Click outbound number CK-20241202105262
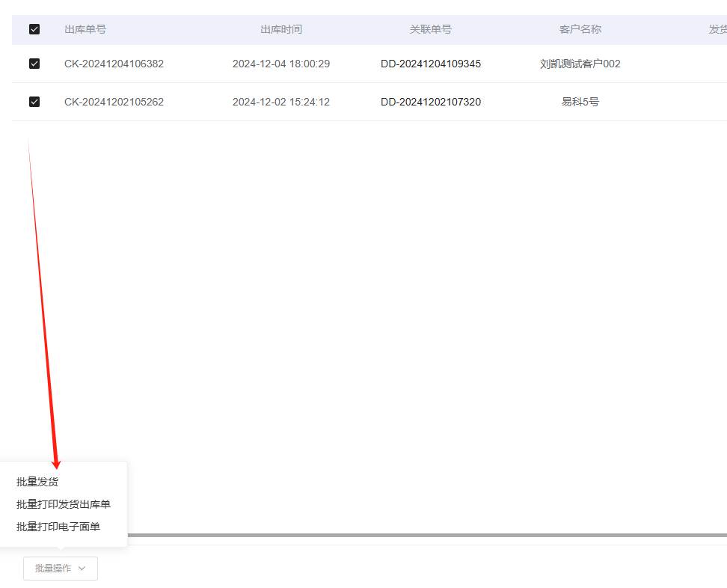The height and width of the screenshot is (588, 727). click(114, 102)
